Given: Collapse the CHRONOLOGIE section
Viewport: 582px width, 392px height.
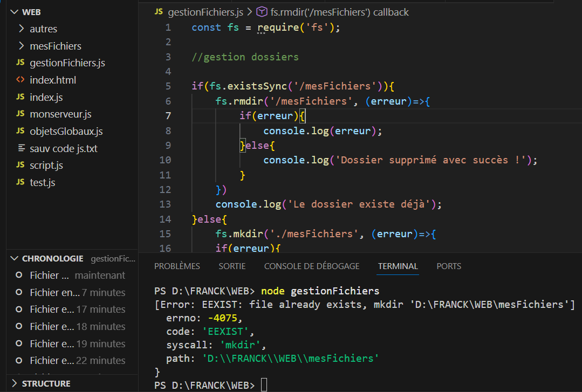Looking at the screenshot, I should 13,259.
